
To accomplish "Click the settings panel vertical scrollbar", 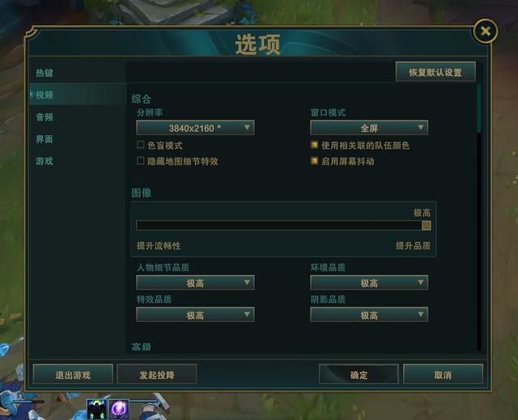I will point(478,217).
